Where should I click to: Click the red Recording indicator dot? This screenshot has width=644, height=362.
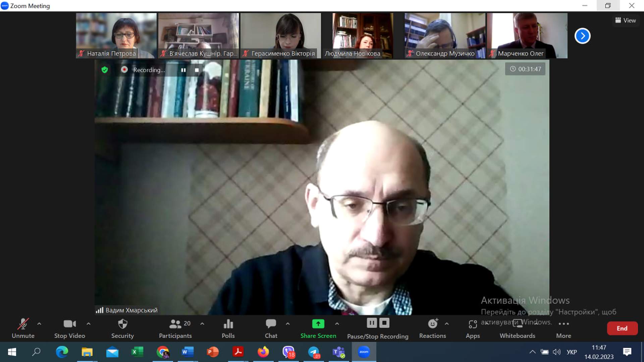point(124,69)
